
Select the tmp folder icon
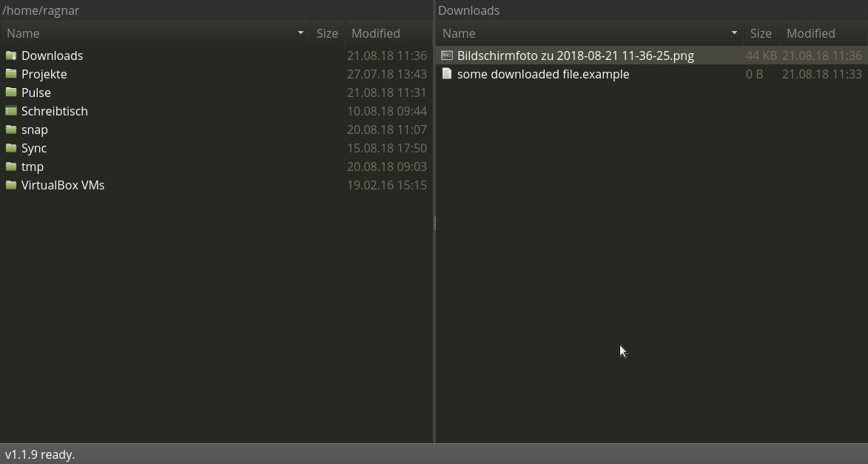click(x=11, y=167)
